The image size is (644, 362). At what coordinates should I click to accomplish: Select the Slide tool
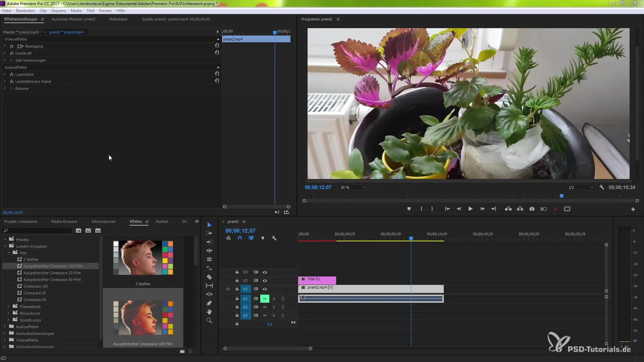coord(209,294)
